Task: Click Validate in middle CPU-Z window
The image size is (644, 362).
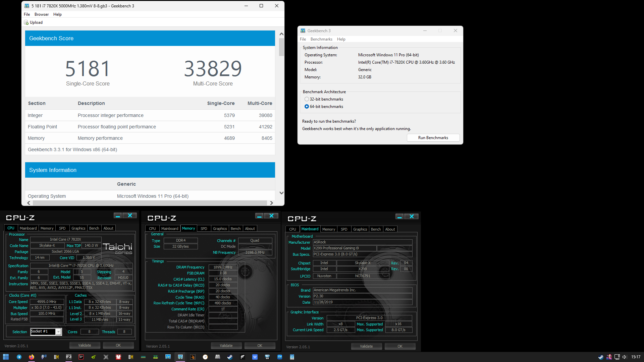Action: point(226,346)
